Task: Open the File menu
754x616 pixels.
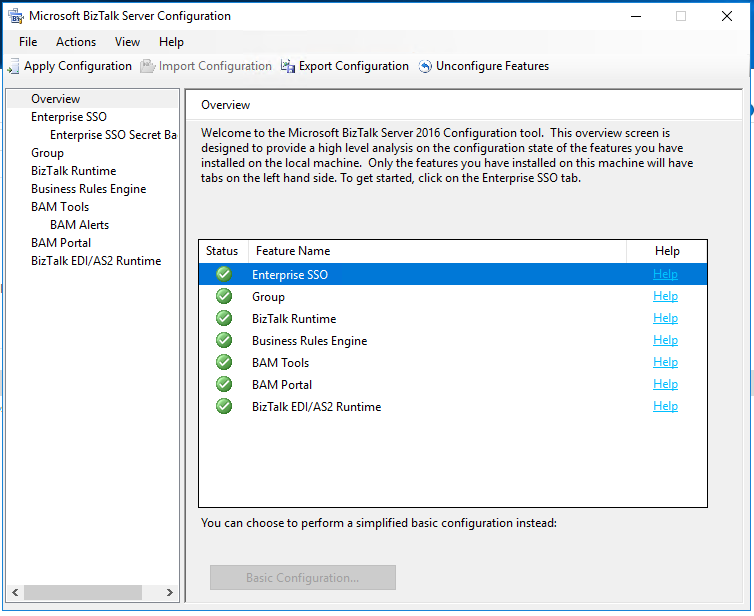Action: pos(28,42)
